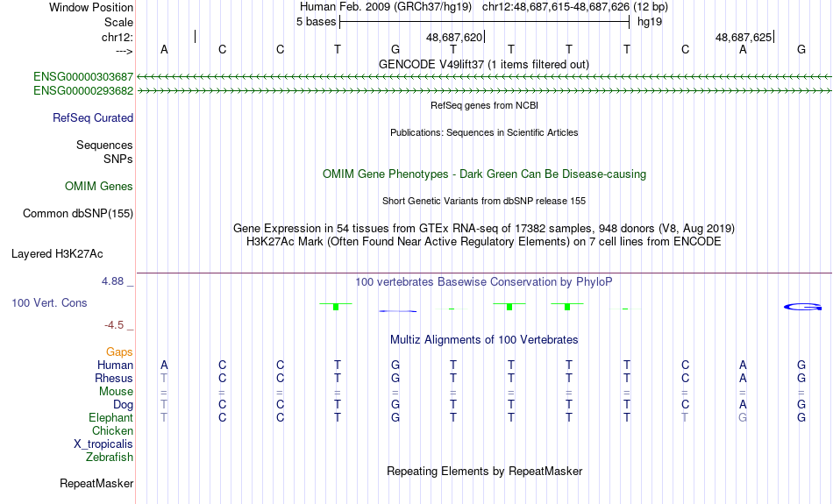The image size is (833, 504).
Task: Click the ENSG00000303687 gene track label
Action: click(83, 77)
